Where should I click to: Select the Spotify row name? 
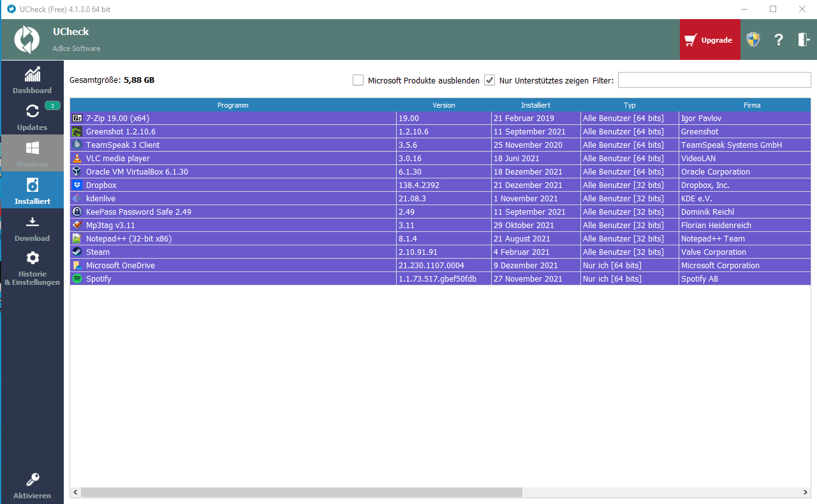[99, 279]
